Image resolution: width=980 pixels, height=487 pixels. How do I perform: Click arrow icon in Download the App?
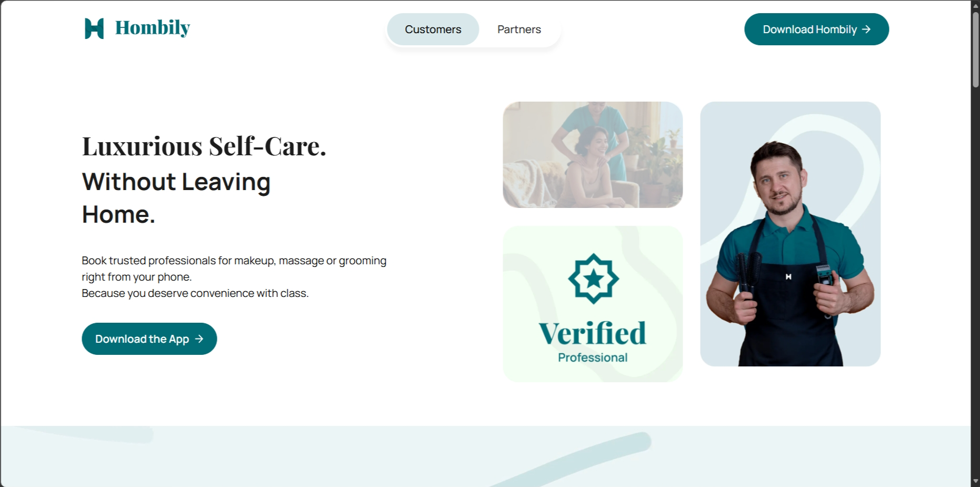(199, 339)
